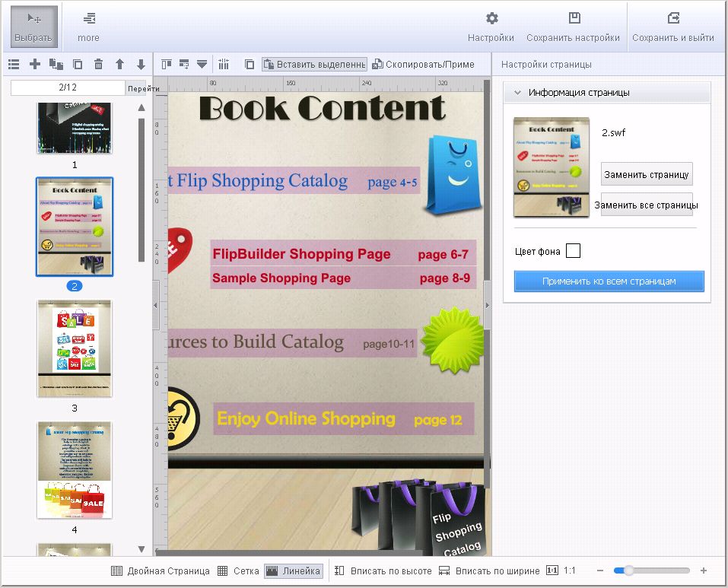Click Flip Shopping Catalog link area
Image resolution: width=728 pixels, height=588 pixels.
coord(294,180)
